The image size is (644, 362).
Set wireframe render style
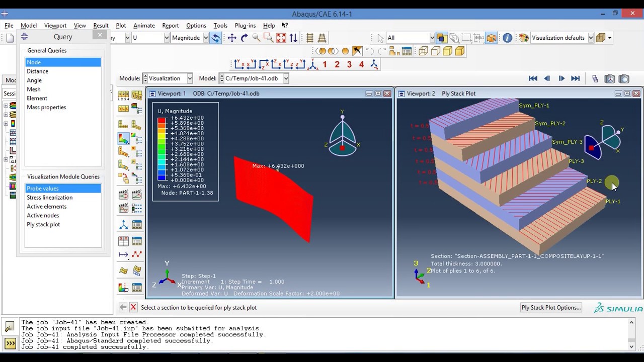click(x=423, y=51)
